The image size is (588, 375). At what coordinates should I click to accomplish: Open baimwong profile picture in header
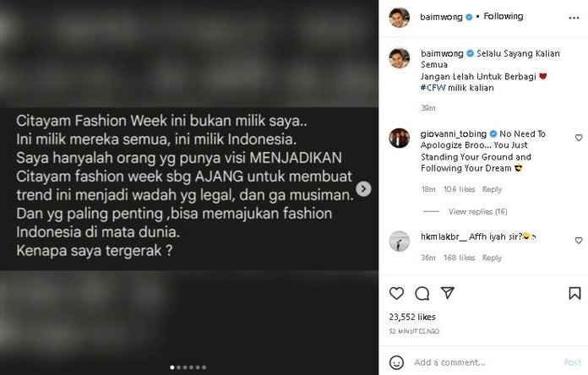point(399,17)
